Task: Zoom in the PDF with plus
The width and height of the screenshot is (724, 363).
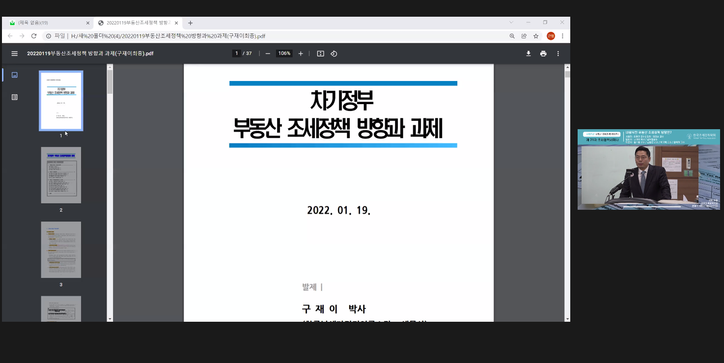Action: point(301,54)
